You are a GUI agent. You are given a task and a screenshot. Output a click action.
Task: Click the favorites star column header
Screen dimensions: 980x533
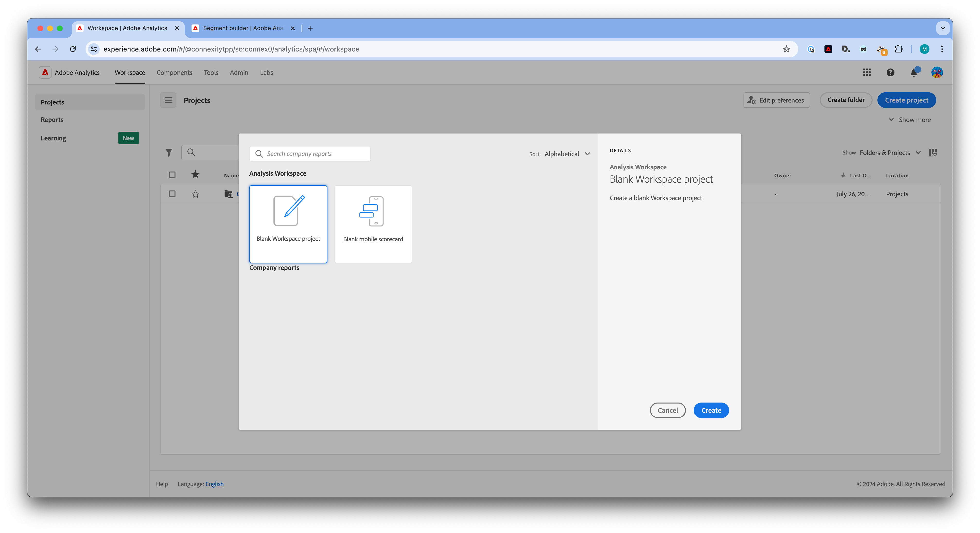(195, 174)
